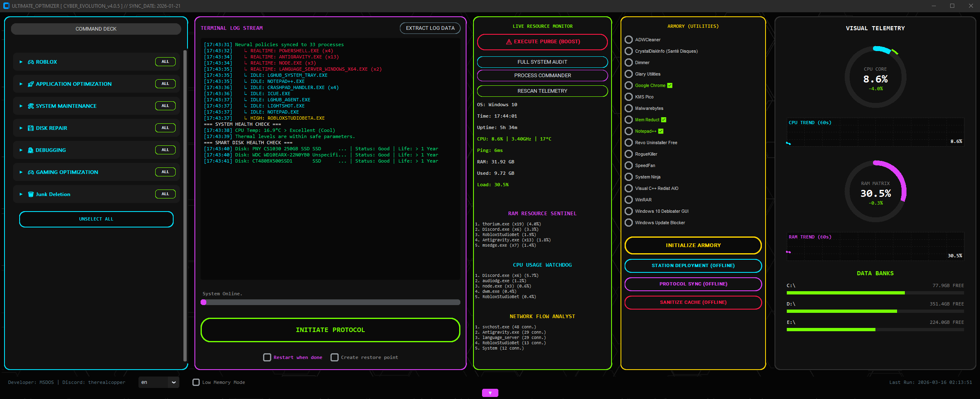The height and width of the screenshot is (399, 980).
Task: Toggle ALL for Gaming Optimization
Action: [x=165, y=172]
